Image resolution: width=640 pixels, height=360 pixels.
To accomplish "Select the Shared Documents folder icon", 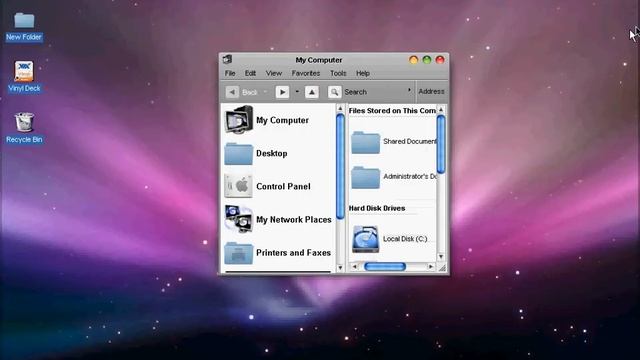I will point(365,142).
